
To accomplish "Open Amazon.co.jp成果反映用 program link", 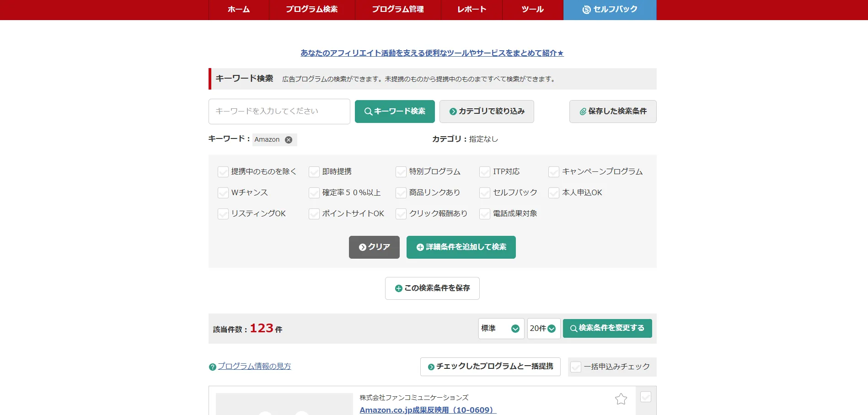I will click(x=428, y=410).
